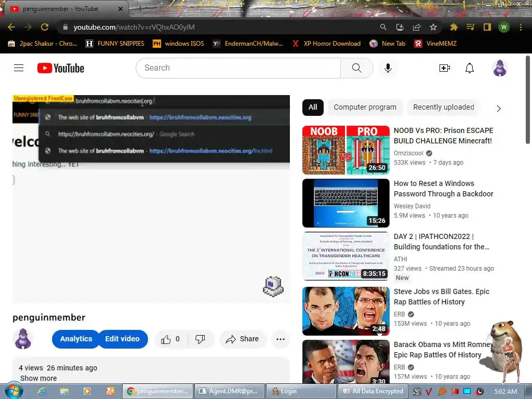Expand the description with Show more

click(38, 378)
